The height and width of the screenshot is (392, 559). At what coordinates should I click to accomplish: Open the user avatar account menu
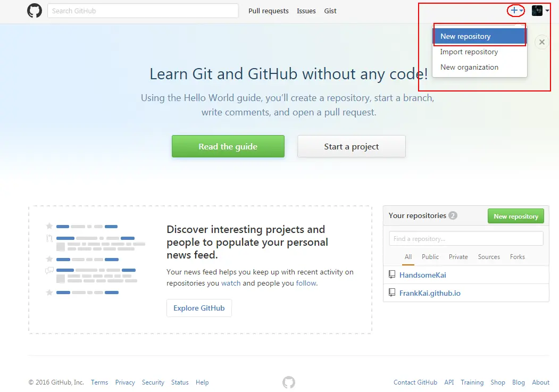tap(540, 11)
